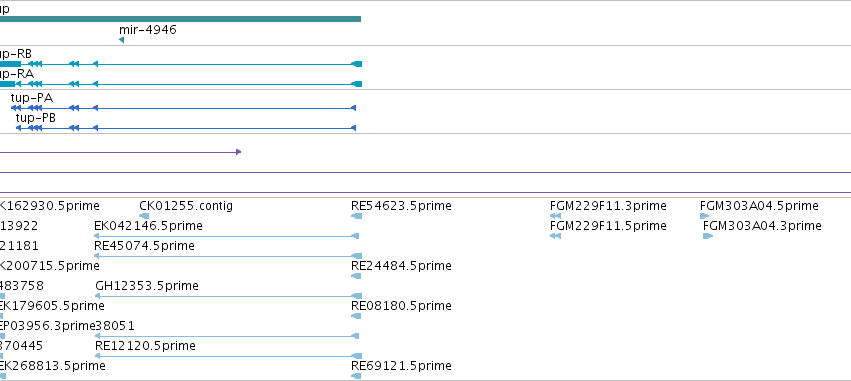Screen dimensions: 851x381
Task: Open the tup-RA transcript label
Action: click(x=17, y=74)
